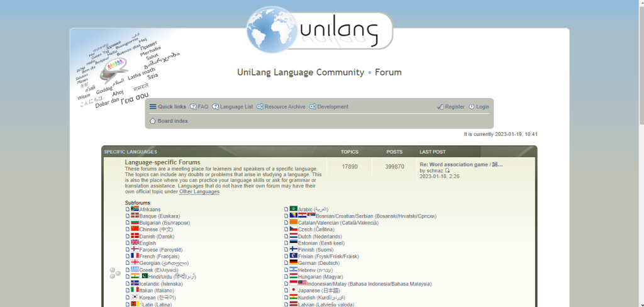Click the Israeli flag beside Hebrew
This screenshot has width=644, height=307.
pos(293,270)
